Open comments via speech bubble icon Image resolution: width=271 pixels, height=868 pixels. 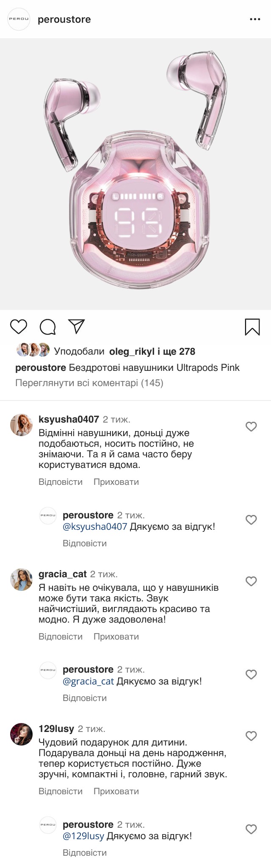pos(47,327)
